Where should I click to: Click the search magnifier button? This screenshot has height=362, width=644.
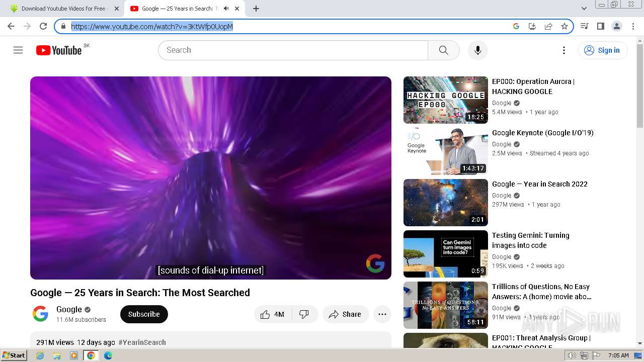click(x=443, y=50)
